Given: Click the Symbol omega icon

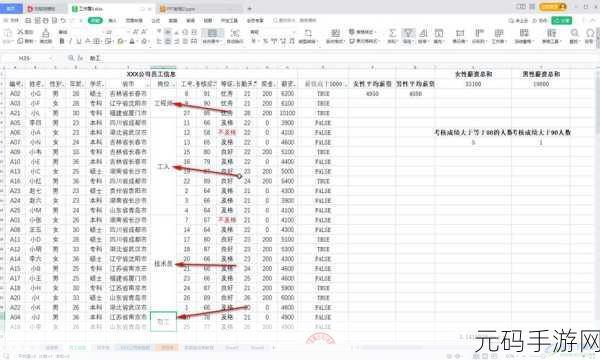Looking at the screenshot, I should [590, 33].
